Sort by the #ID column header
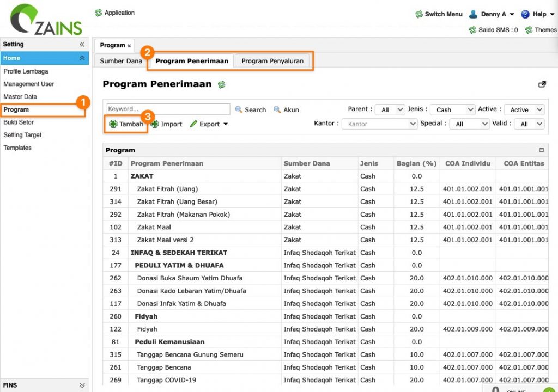 (x=116, y=163)
